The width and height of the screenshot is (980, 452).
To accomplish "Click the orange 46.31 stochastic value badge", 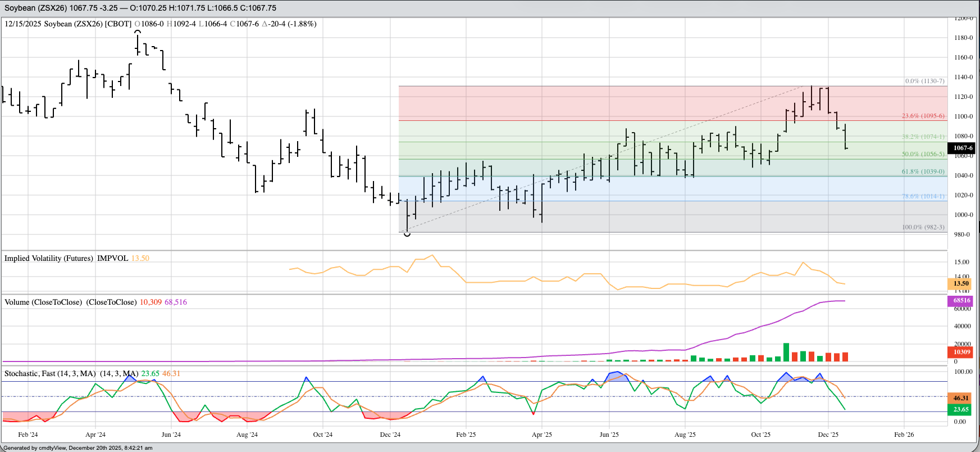I will (961, 398).
